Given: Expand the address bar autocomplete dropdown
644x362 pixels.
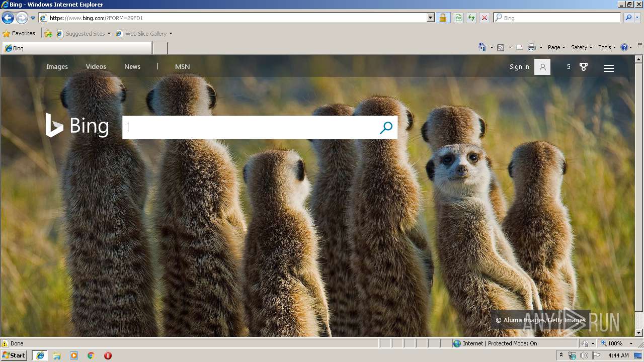Looking at the screenshot, I should pyautogui.click(x=431, y=18).
